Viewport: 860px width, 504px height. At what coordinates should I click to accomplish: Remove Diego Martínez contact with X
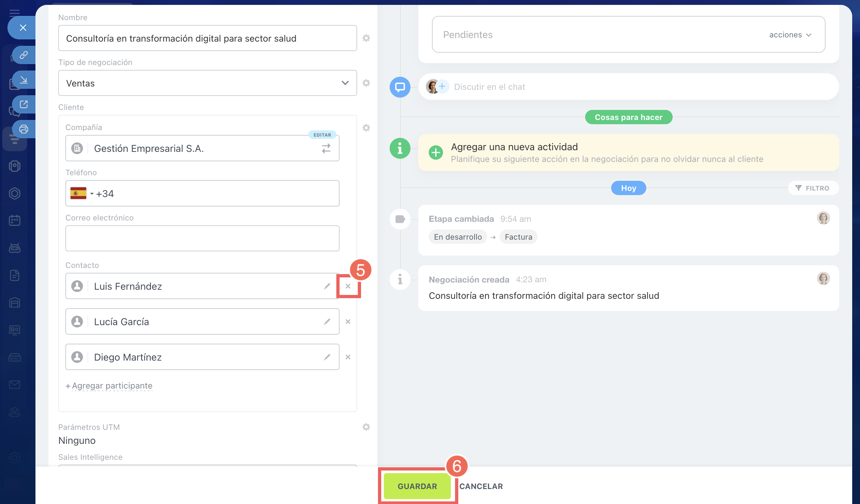pyautogui.click(x=348, y=357)
